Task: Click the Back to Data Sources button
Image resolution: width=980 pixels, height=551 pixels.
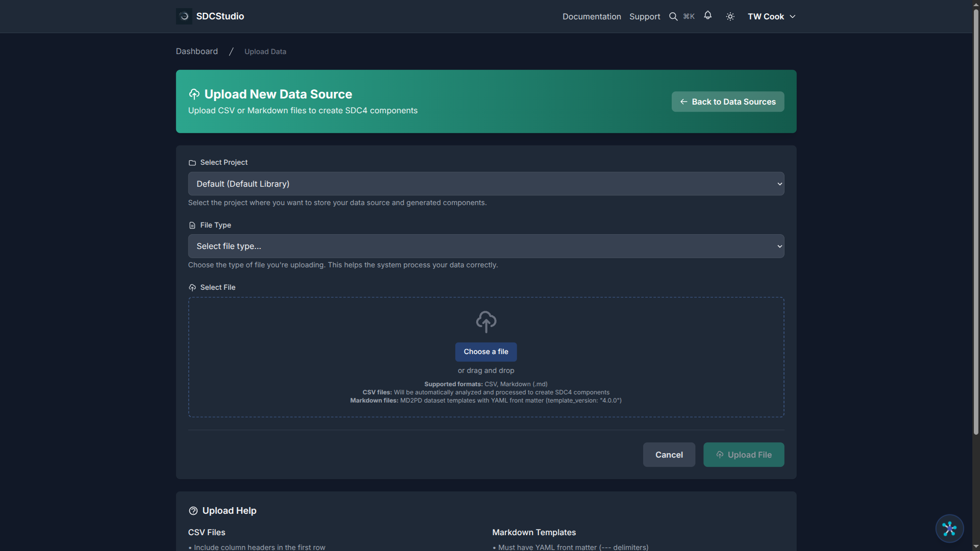Action: point(727,101)
